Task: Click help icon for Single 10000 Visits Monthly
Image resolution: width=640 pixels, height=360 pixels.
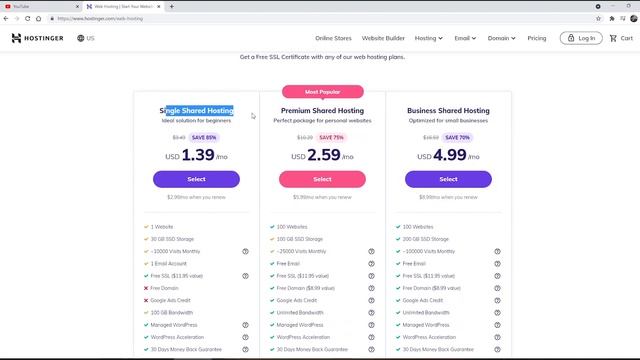Action: (x=245, y=251)
